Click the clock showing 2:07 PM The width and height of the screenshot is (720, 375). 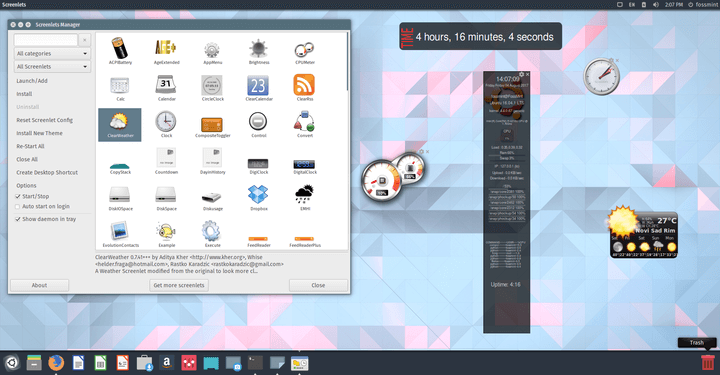pyautogui.click(x=674, y=5)
